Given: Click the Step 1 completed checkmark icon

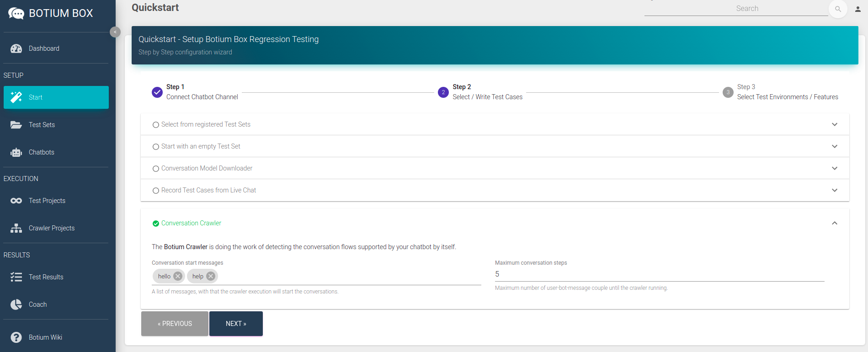Looking at the screenshot, I should [157, 92].
